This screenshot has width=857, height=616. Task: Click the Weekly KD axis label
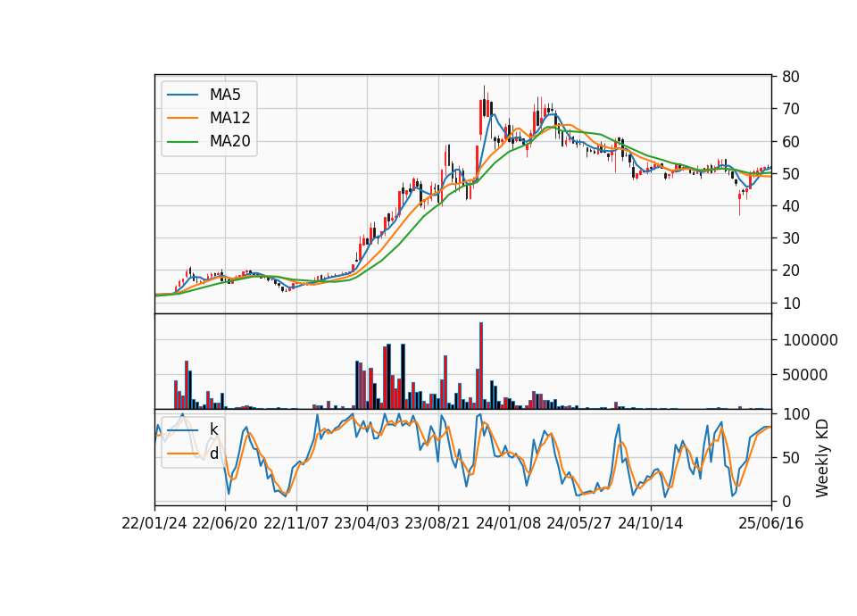click(821, 458)
